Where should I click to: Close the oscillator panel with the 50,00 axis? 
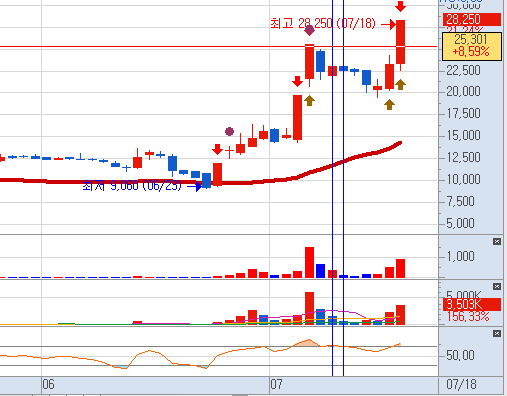(x=497, y=334)
